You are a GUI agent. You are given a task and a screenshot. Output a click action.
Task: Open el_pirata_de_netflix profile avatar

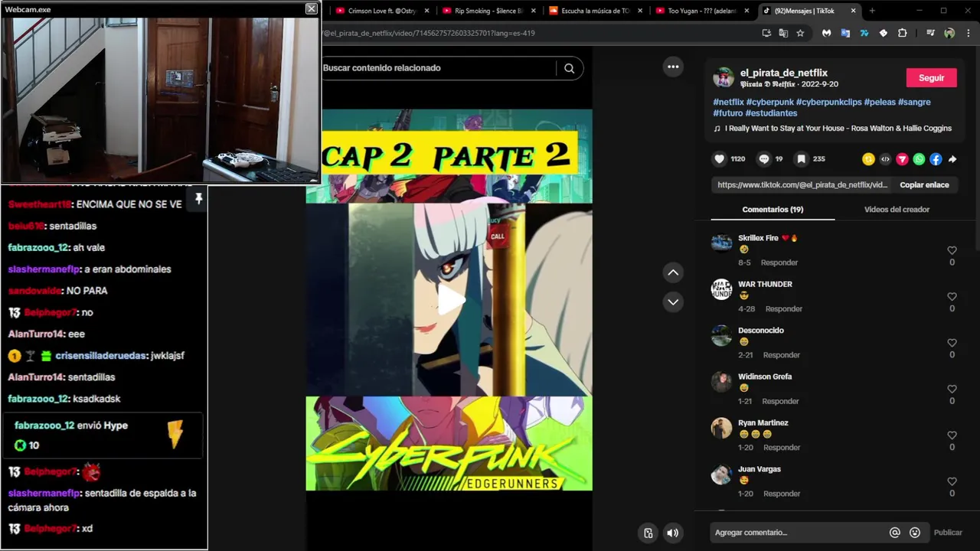coord(723,77)
